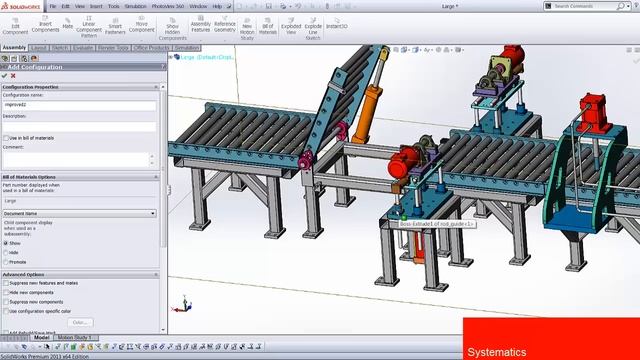Viewport: 640px width, 360px height.
Task: Click the Print icon in top toolbar
Action: point(283,6)
